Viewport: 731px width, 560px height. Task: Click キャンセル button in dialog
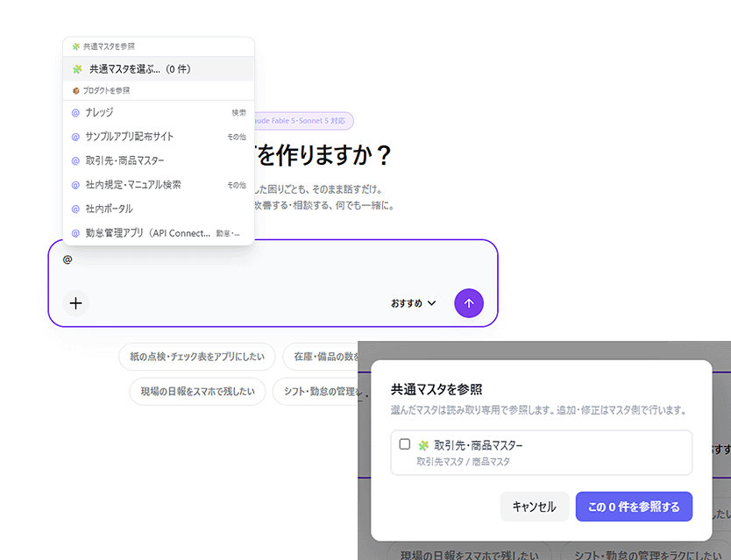535,507
